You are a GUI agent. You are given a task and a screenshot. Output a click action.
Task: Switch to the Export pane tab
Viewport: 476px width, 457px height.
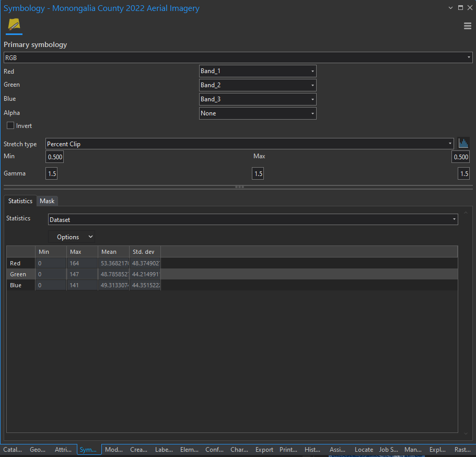coord(264,450)
